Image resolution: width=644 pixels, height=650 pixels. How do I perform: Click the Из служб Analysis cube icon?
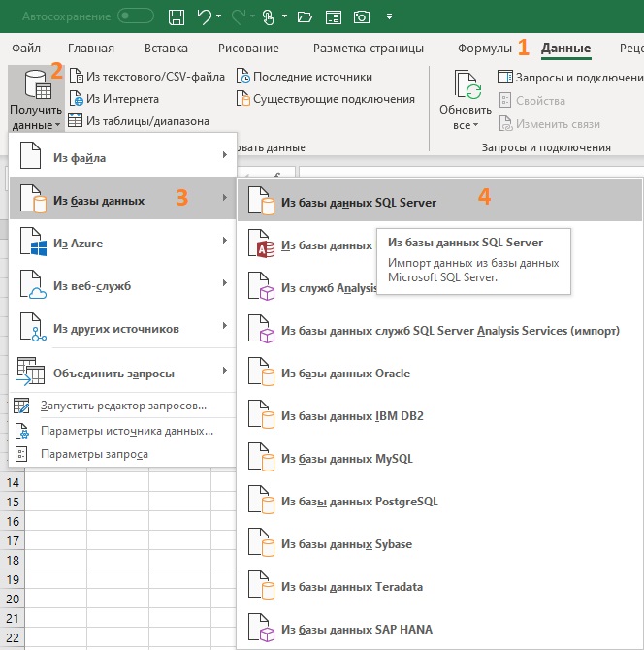click(x=261, y=286)
